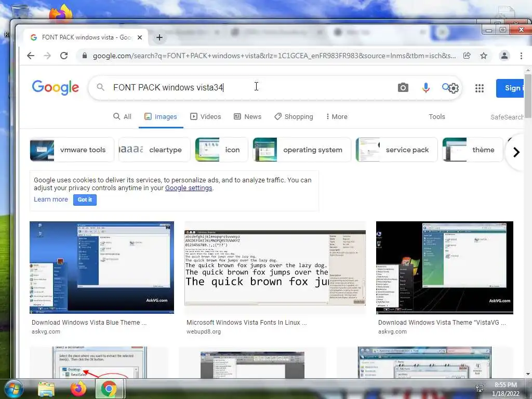The height and width of the screenshot is (399, 532).
Task: Select the service pack suggestion chip
Action: click(396, 150)
